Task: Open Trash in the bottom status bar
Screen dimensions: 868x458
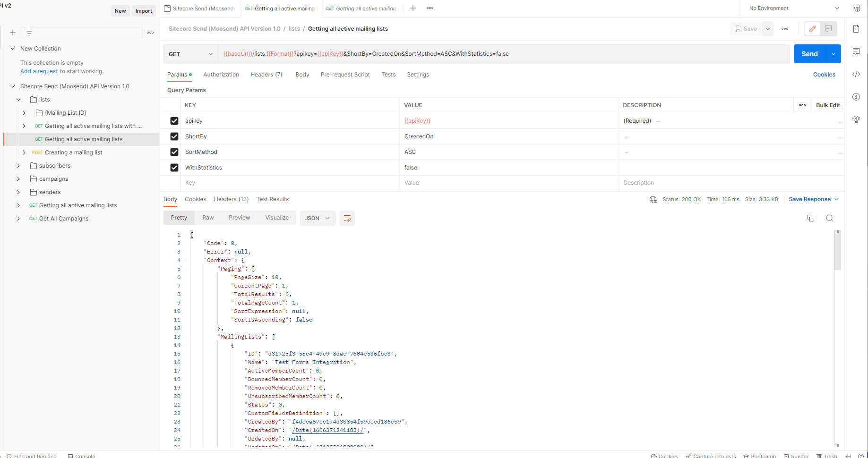Action: [x=826, y=456]
